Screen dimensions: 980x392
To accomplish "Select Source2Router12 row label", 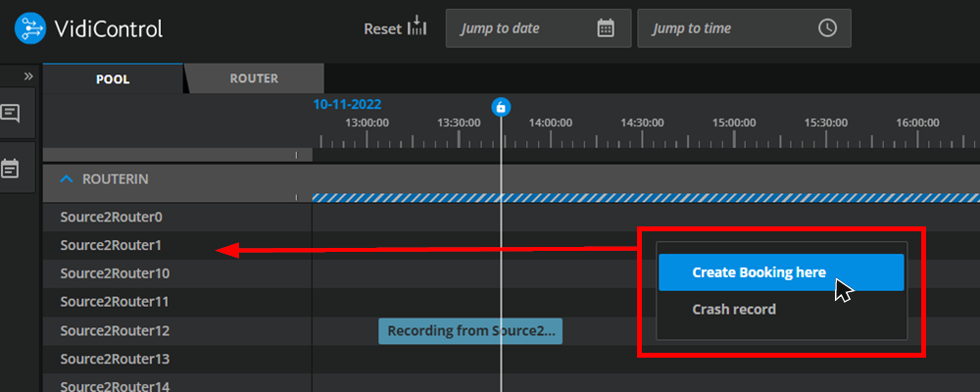I will point(114,331).
